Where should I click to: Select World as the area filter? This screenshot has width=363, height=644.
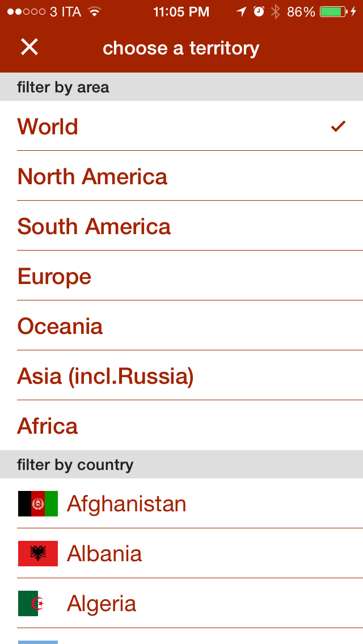pyautogui.click(x=48, y=126)
